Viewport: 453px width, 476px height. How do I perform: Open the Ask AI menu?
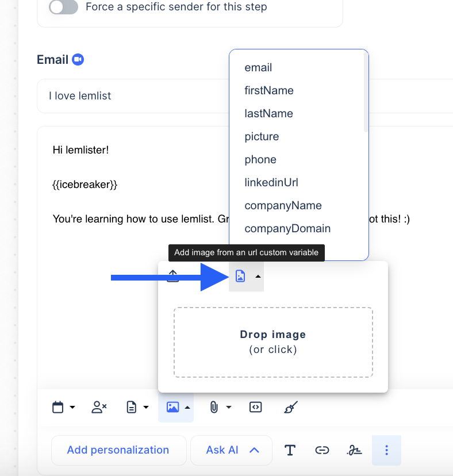[x=231, y=450]
